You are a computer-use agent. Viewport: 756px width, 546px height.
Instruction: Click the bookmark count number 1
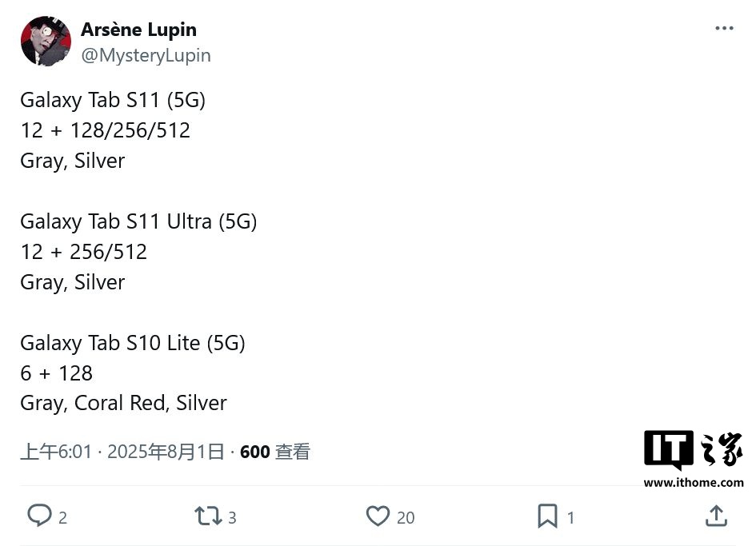pos(570,518)
